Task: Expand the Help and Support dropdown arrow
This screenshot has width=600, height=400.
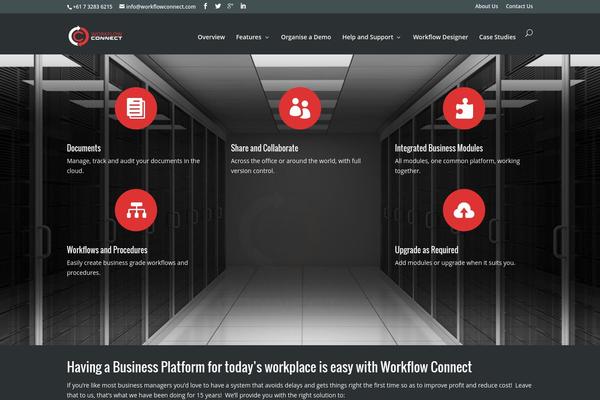Action: [x=398, y=38]
